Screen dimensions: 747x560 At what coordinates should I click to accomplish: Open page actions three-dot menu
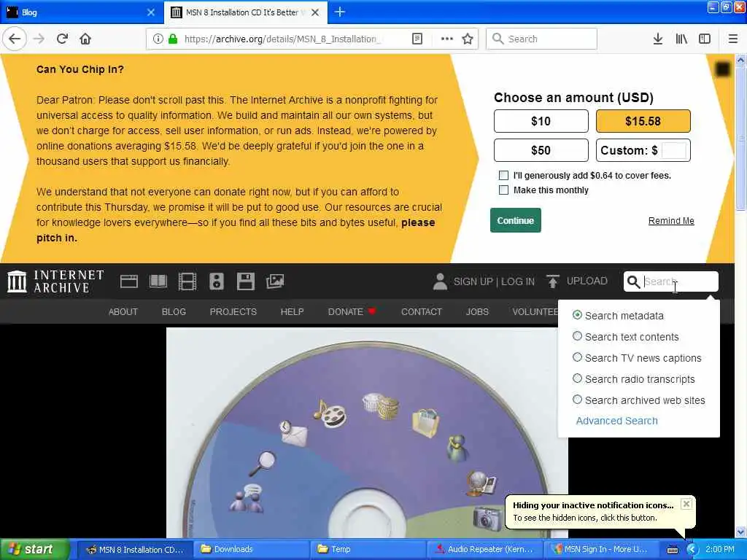click(446, 39)
